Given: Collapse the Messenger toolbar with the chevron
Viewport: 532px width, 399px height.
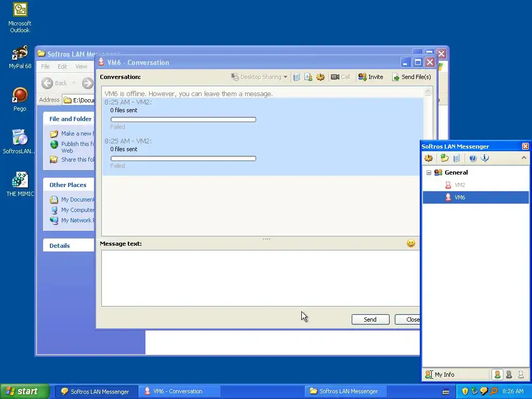Looking at the screenshot, I should [x=524, y=158].
